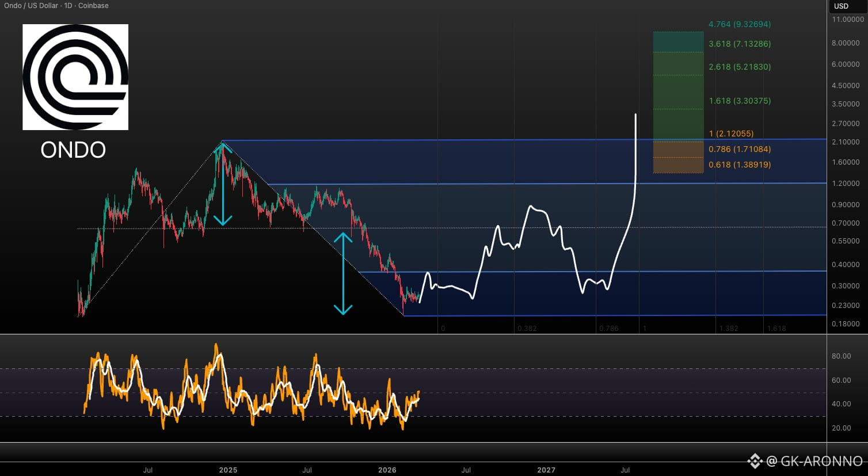This screenshot has width=868, height=476.
Task: Click the 0.90000 price axis label
Action: coord(846,205)
